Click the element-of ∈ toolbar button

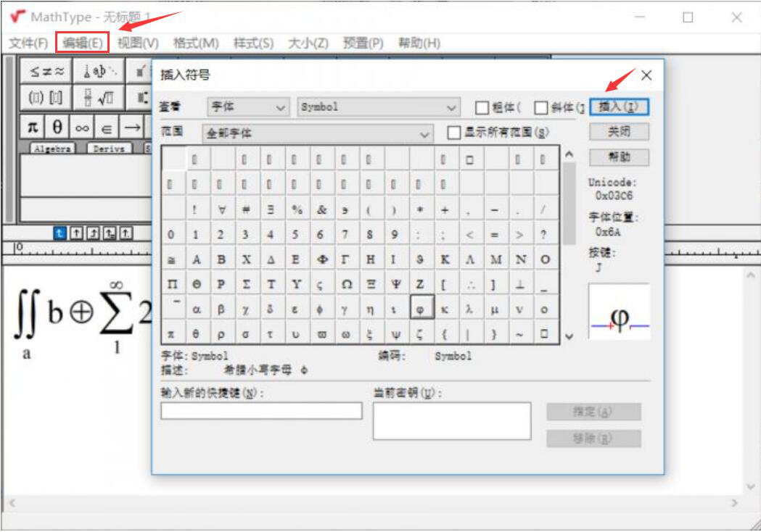coord(107,128)
